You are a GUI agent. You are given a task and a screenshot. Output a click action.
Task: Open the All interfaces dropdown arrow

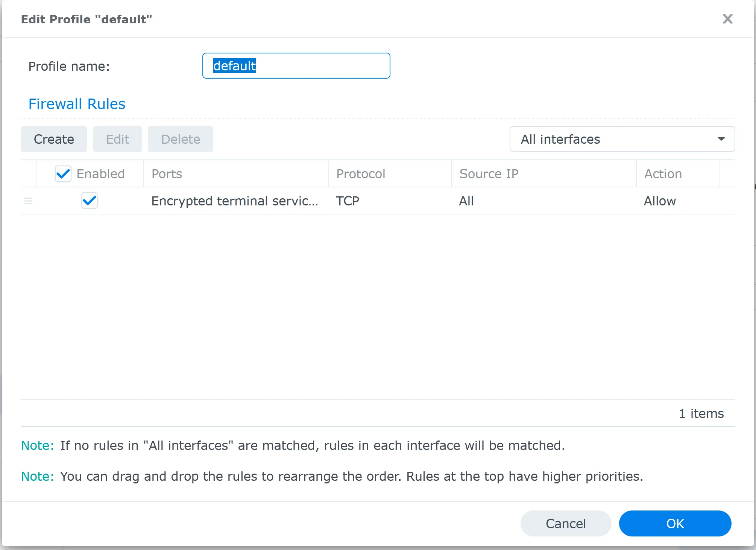[721, 139]
